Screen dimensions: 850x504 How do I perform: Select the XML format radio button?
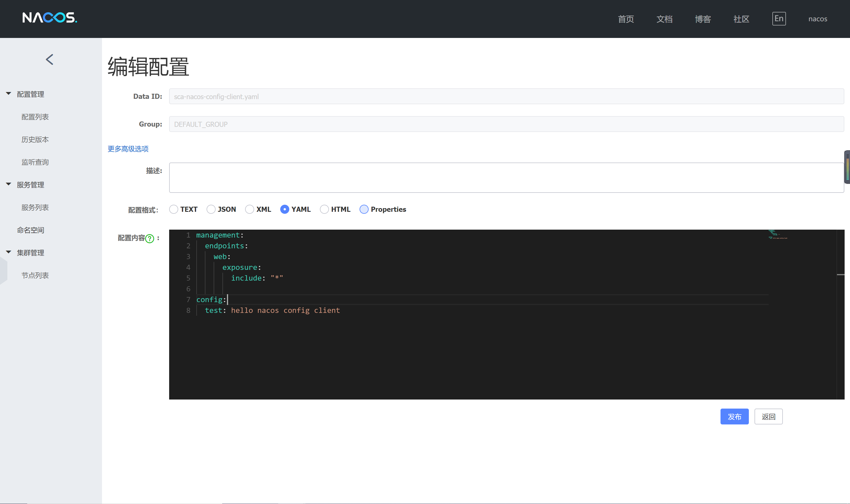coord(249,209)
